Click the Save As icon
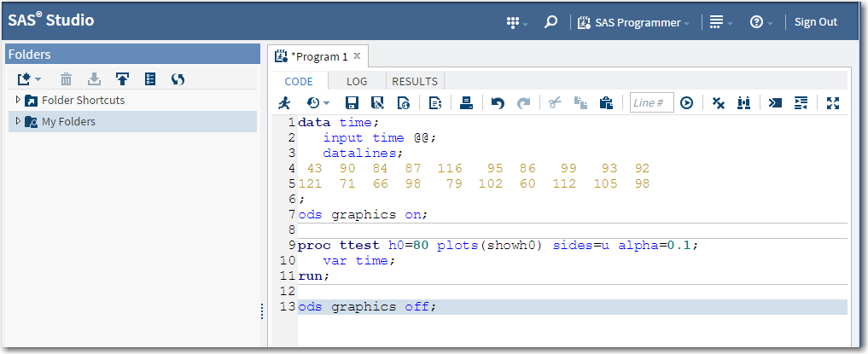868x354 pixels. click(x=377, y=103)
